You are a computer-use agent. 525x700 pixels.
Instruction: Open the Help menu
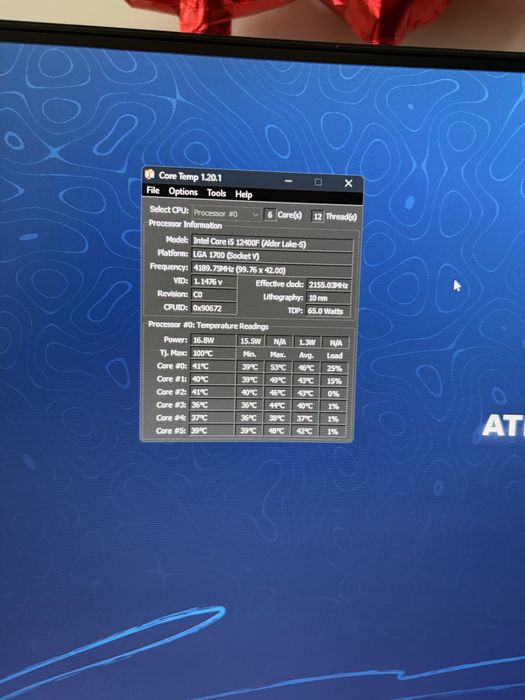pos(244,194)
